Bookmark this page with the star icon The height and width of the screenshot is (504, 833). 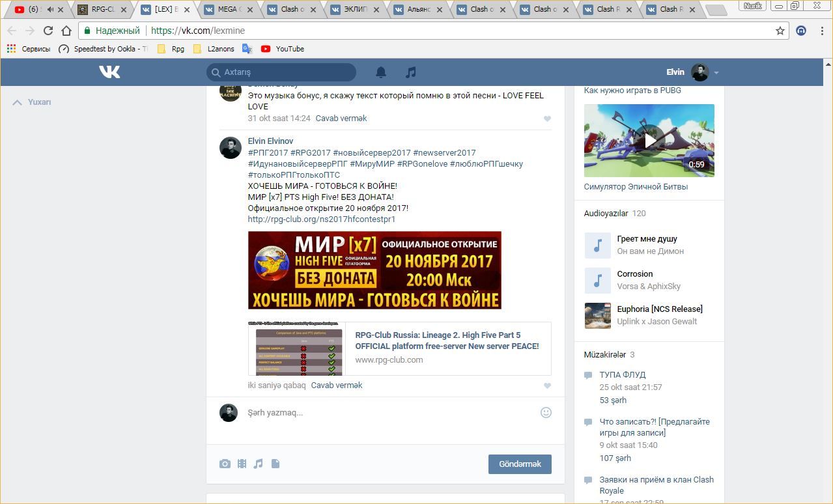click(780, 31)
